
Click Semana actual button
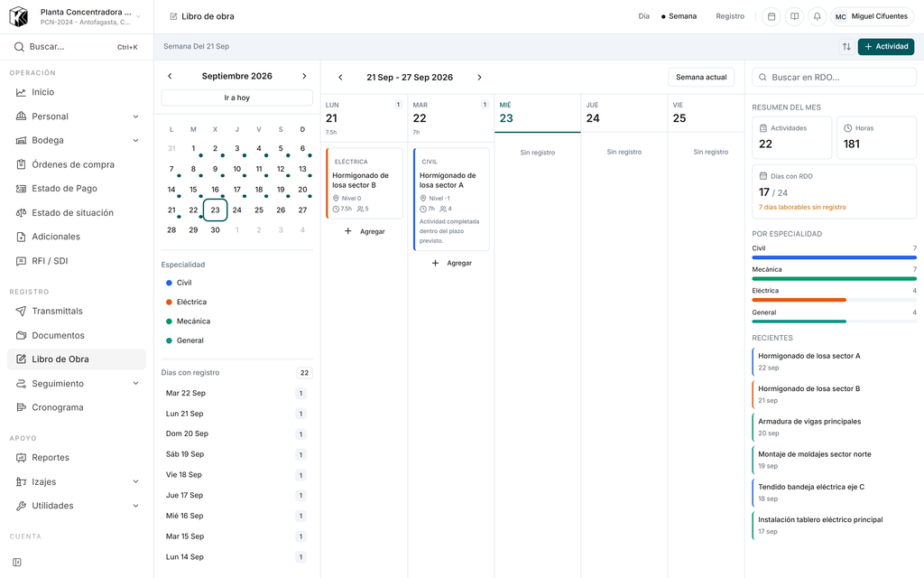click(700, 78)
